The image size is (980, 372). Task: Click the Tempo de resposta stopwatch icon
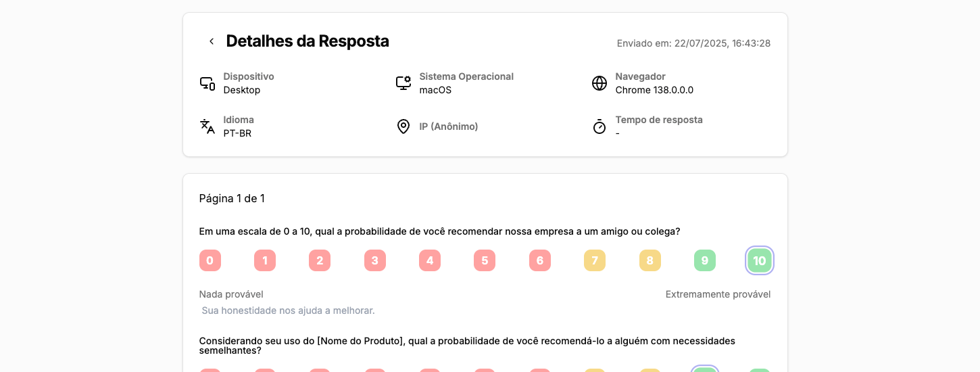[599, 126]
